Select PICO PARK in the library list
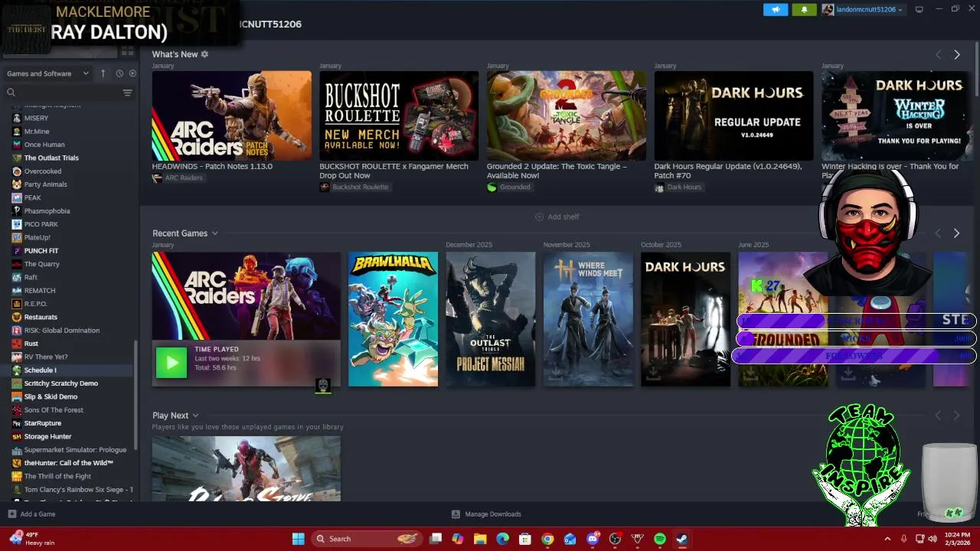980x551 pixels. (x=41, y=224)
